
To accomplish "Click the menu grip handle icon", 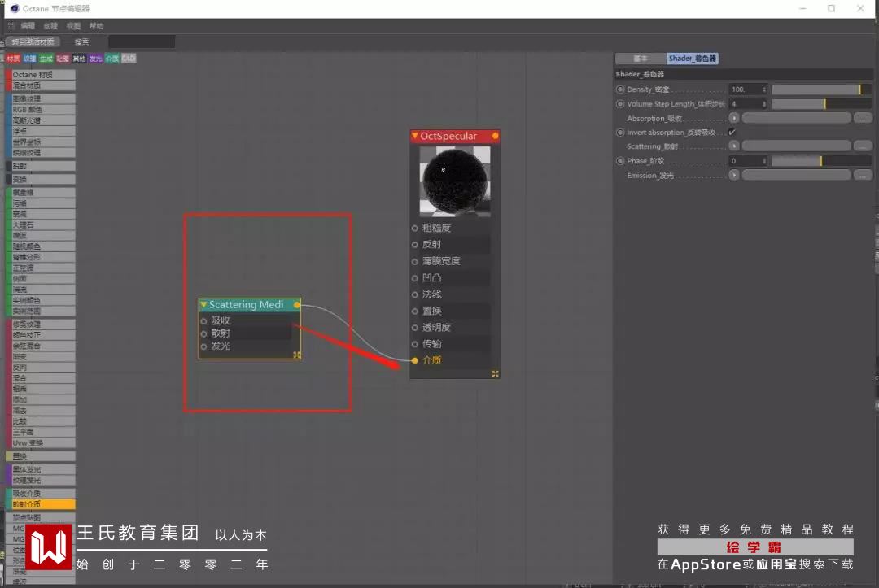I will [11, 26].
